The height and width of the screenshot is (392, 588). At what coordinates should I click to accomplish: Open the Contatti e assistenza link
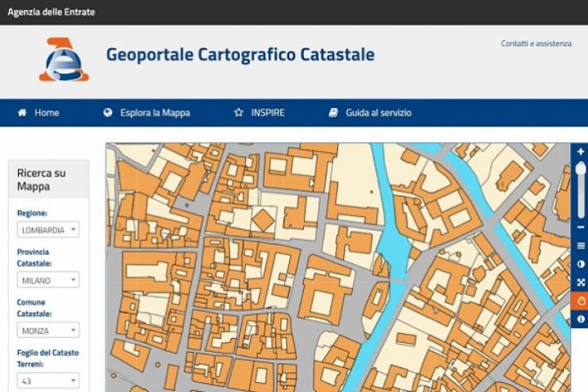tap(536, 43)
